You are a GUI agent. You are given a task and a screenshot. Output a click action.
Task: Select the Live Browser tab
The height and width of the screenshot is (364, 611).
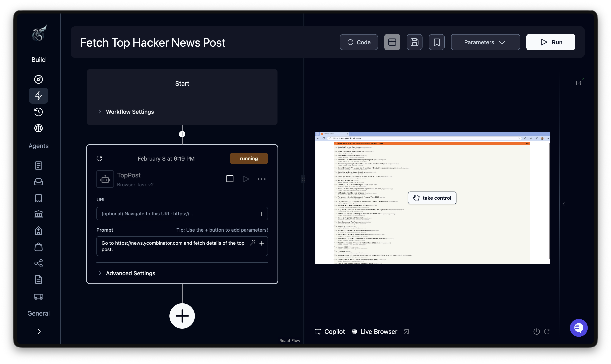(x=375, y=332)
